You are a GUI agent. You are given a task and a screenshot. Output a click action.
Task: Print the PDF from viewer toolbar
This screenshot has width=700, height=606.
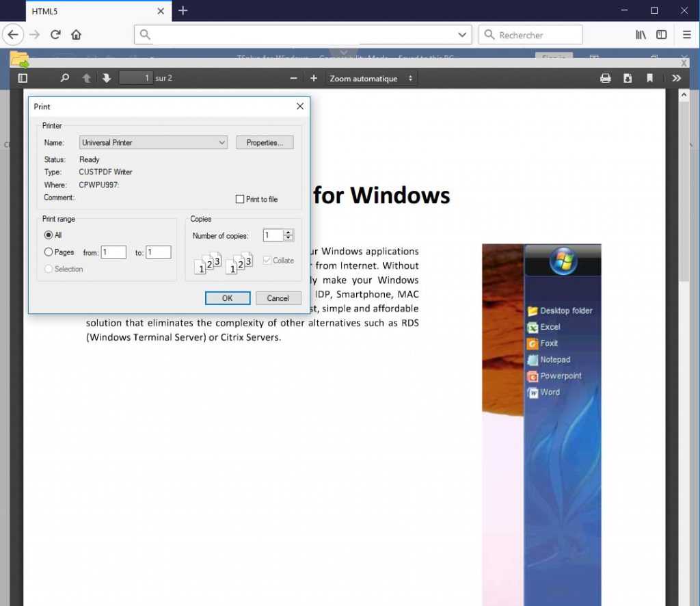[x=606, y=78]
